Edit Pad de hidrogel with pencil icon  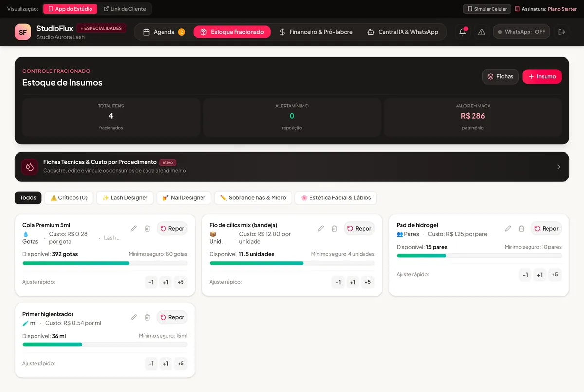508,229
